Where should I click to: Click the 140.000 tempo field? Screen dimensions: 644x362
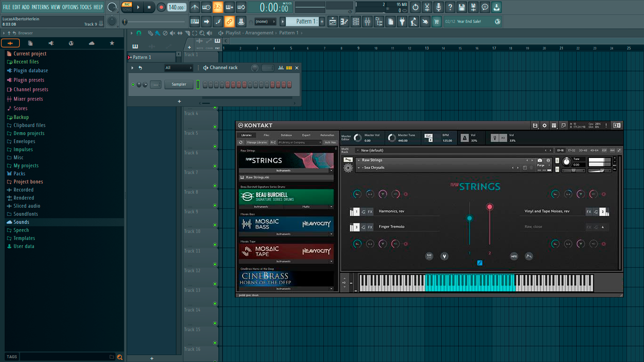pyautogui.click(x=177, y=7)
